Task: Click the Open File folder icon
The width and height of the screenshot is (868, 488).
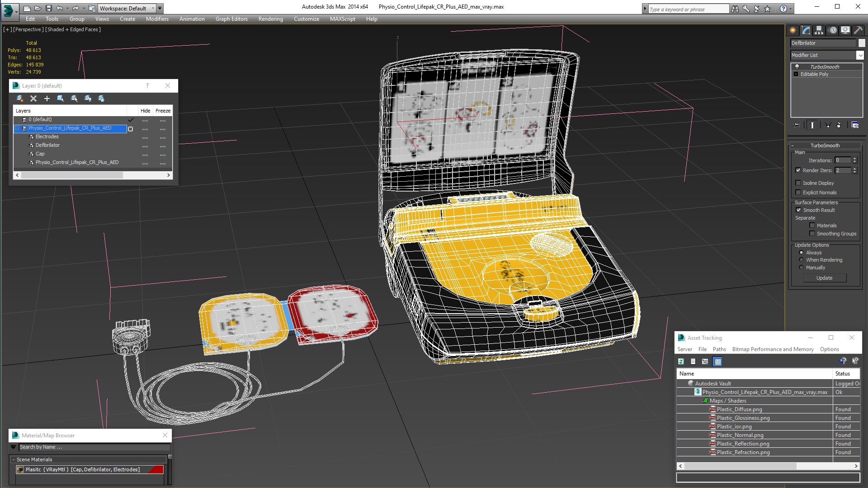Action: coord(38,8)
